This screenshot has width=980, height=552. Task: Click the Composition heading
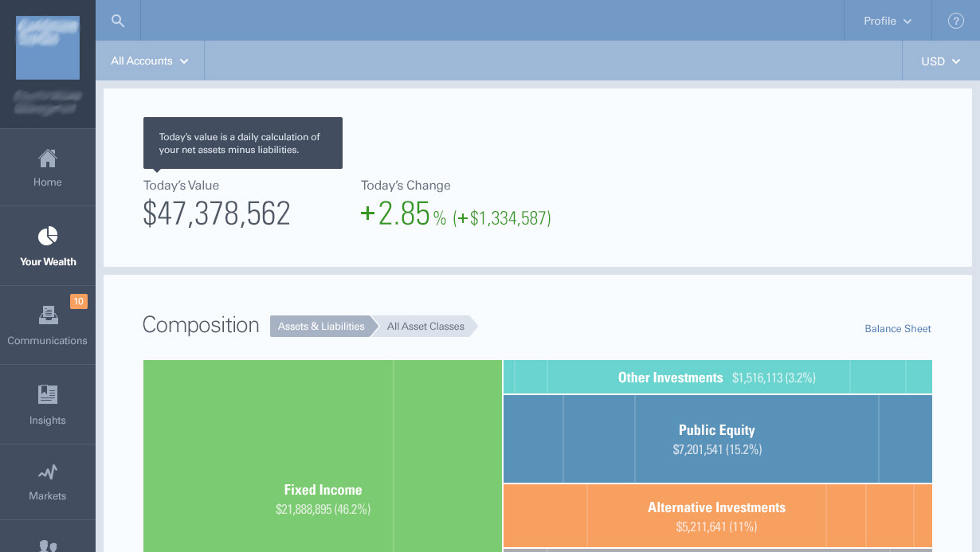tap(201, 325)
